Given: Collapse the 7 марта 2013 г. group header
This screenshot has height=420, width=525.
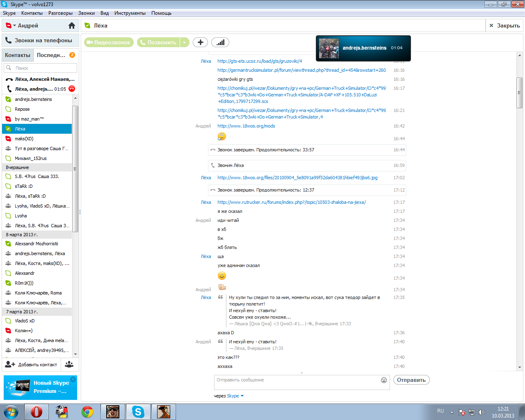Looking at the screenshot, I should [x=37, y=312].
